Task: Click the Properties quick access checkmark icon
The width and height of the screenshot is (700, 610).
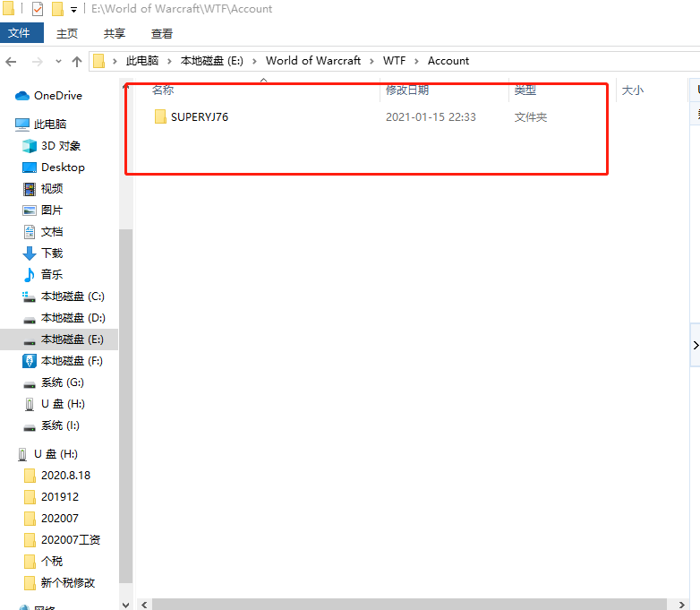Action: (38, 8)
